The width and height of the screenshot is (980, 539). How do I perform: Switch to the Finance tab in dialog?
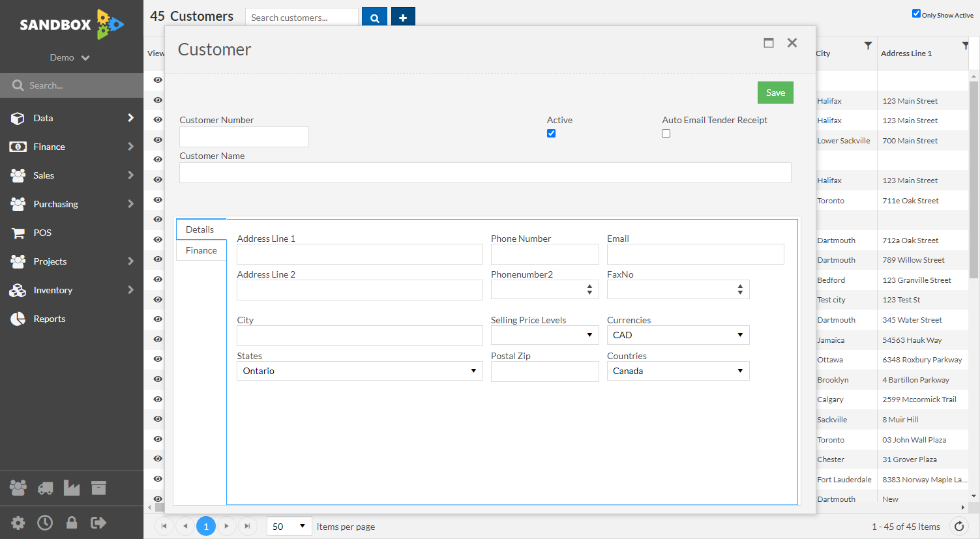201,250
